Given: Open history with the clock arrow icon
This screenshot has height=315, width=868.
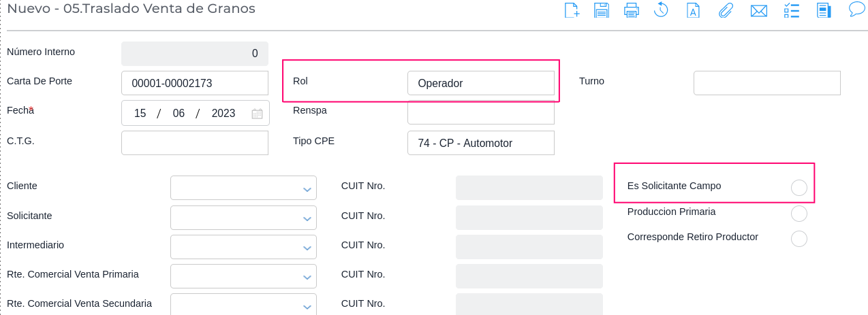Looking at the screenshot, I should coord(661,10).
